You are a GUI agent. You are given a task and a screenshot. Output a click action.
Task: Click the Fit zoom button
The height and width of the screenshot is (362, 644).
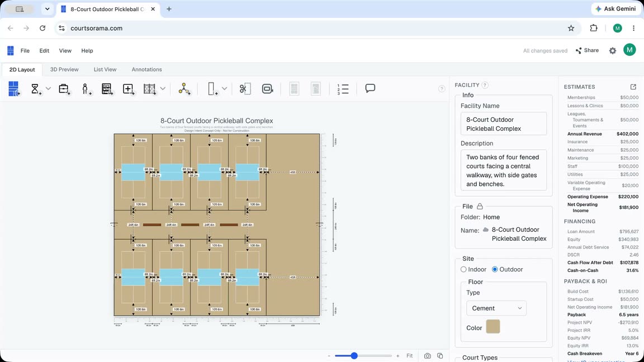tap(409, 356)
